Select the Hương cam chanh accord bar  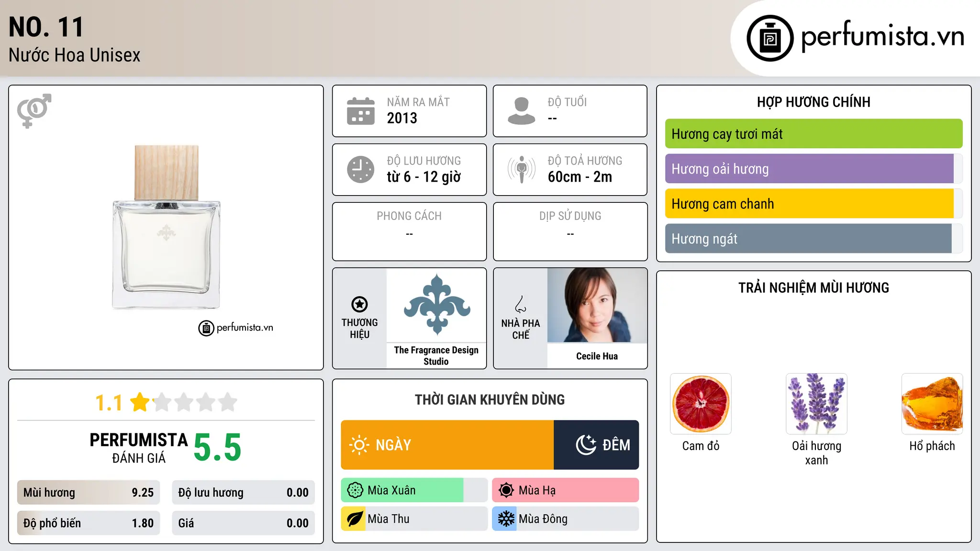pyautogui.click(x=813, y=204)
